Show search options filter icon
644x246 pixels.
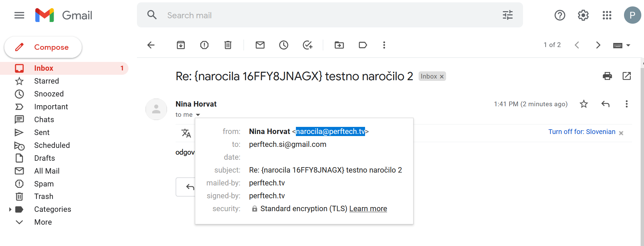click(507, 15)
